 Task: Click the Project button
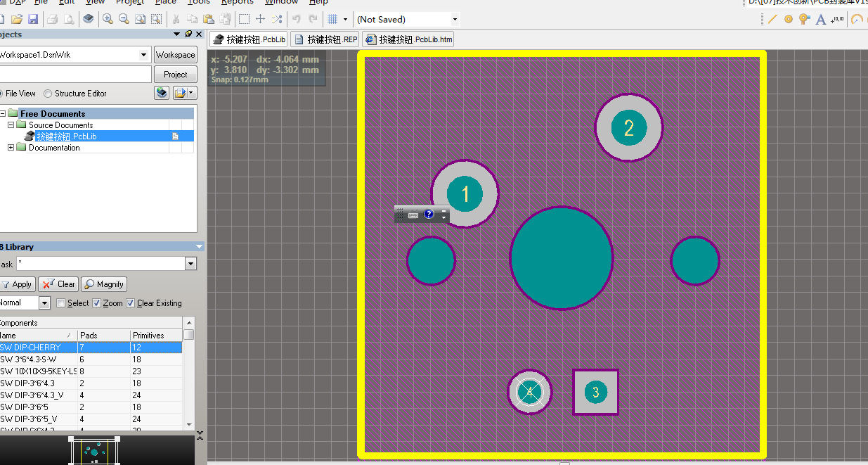176,75
